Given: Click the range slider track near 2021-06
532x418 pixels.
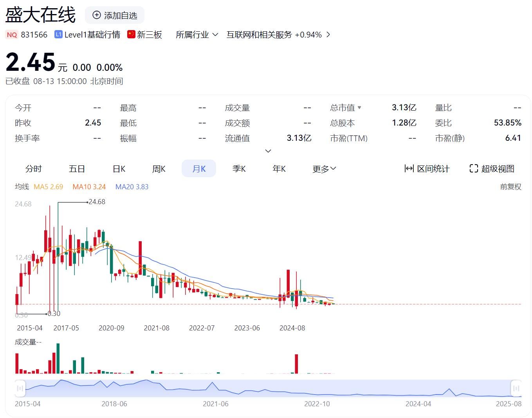Looking at the screenshot, I should (x=216, y=388).
